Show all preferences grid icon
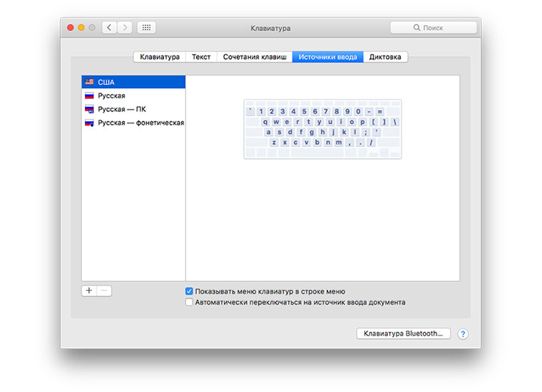The image size is (542, 392). coord(147,28)
